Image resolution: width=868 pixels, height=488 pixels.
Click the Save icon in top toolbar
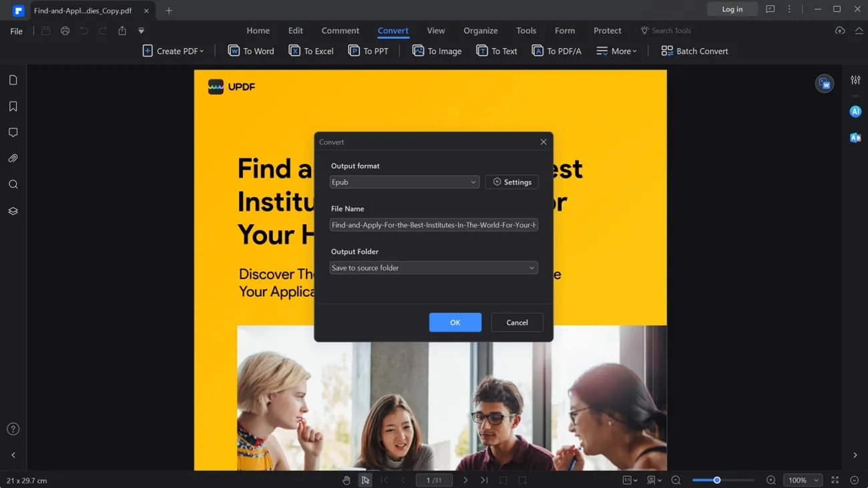[45, 31]
